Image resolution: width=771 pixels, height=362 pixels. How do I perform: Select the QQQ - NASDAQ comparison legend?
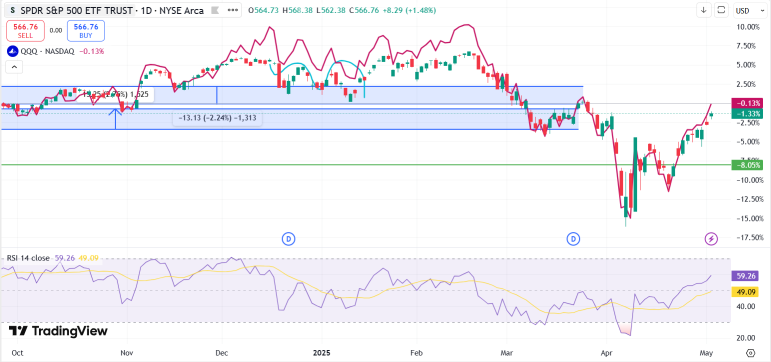point(56,51)
